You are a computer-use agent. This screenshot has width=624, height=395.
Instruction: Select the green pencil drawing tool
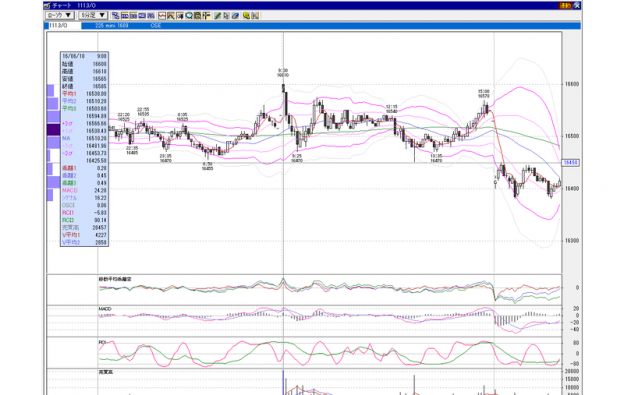click(x=218, y=16)
